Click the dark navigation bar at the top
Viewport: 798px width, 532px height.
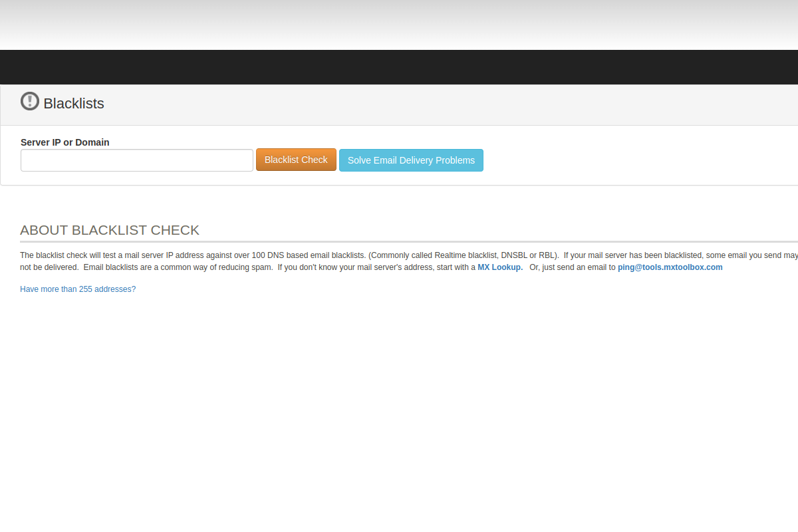tap(399, 66)
